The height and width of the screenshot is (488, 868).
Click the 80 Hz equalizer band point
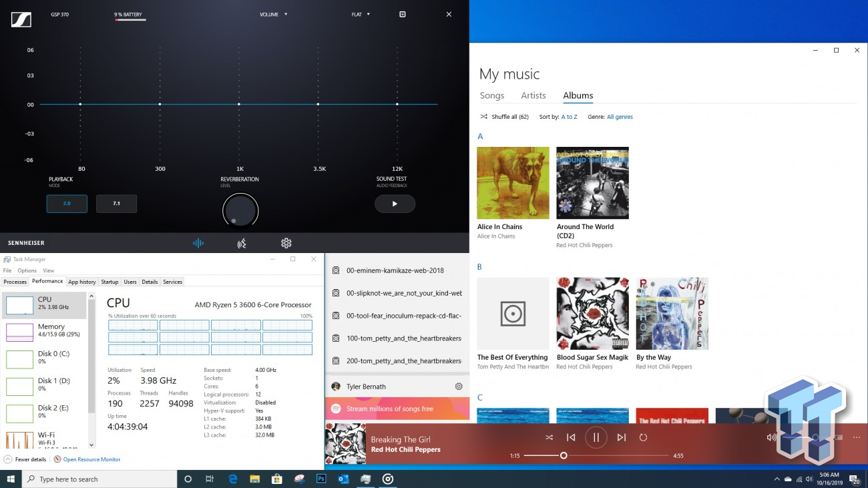point(80,104)
